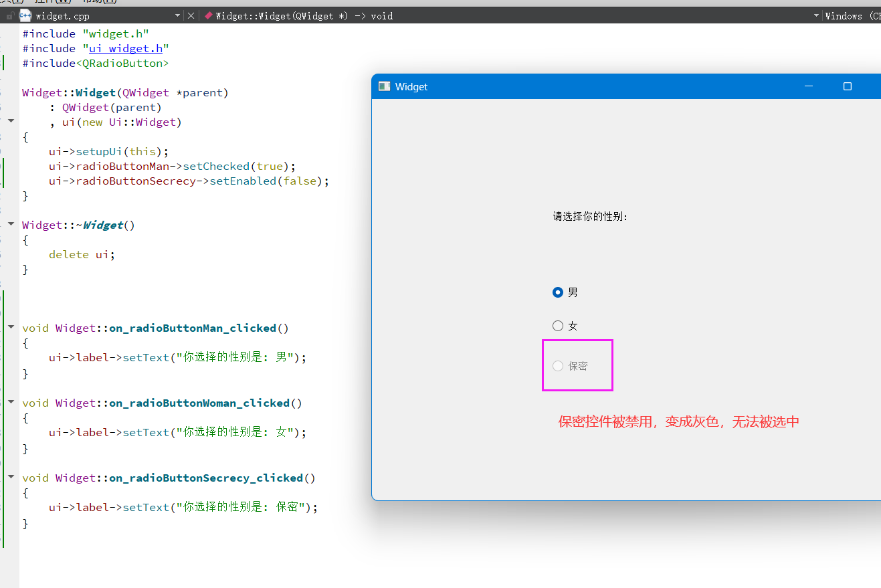Image resolution: width=881 pixels, height=588 pixels.
Task: Open the widget.cpp open-documents dropdown
Action: [177, 15]
